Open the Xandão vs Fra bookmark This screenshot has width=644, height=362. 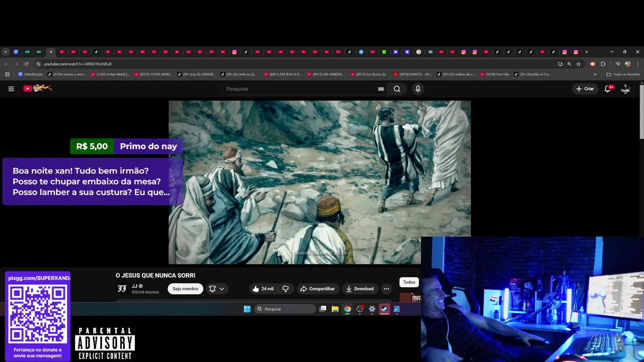tap(533, 74)
